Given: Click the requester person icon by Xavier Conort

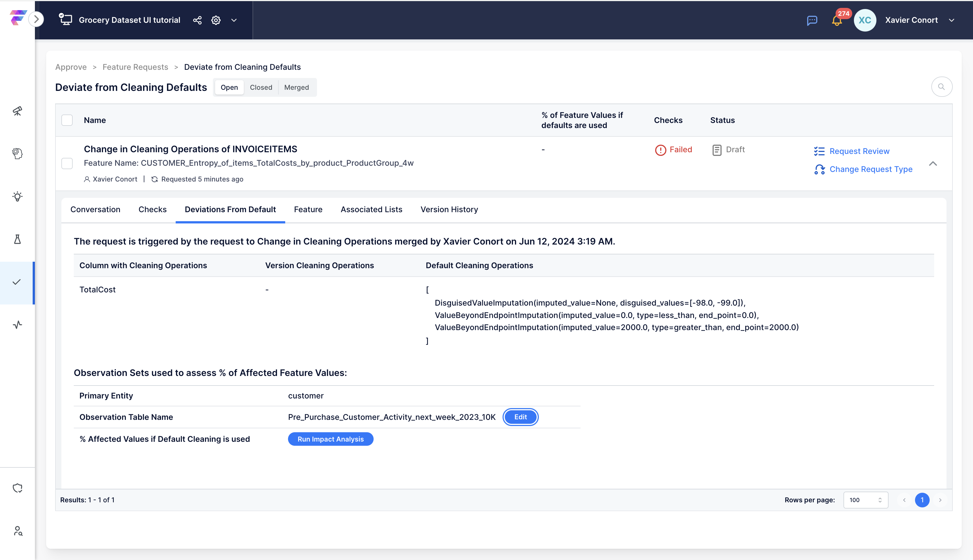Looking at the screenshot, I should 87,179.
